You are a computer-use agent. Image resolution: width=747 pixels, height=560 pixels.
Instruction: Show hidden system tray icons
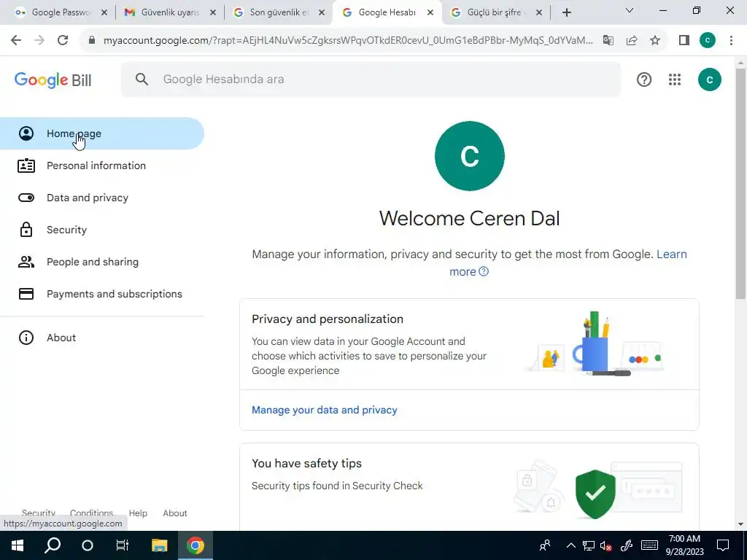click(570, 545)
